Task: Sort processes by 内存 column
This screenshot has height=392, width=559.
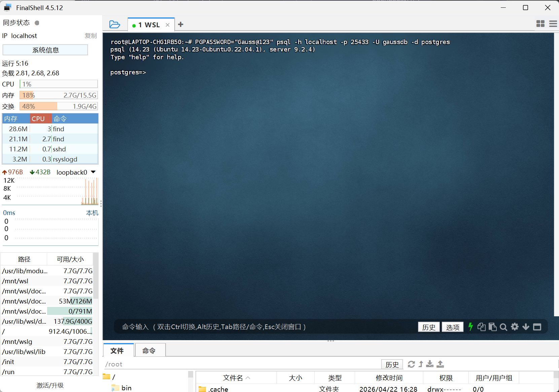Action: tap(16, 119)
